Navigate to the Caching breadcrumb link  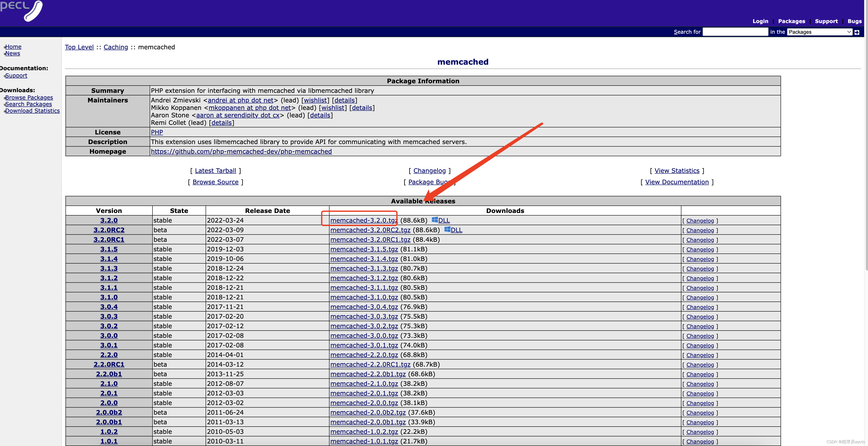[116, 47]
